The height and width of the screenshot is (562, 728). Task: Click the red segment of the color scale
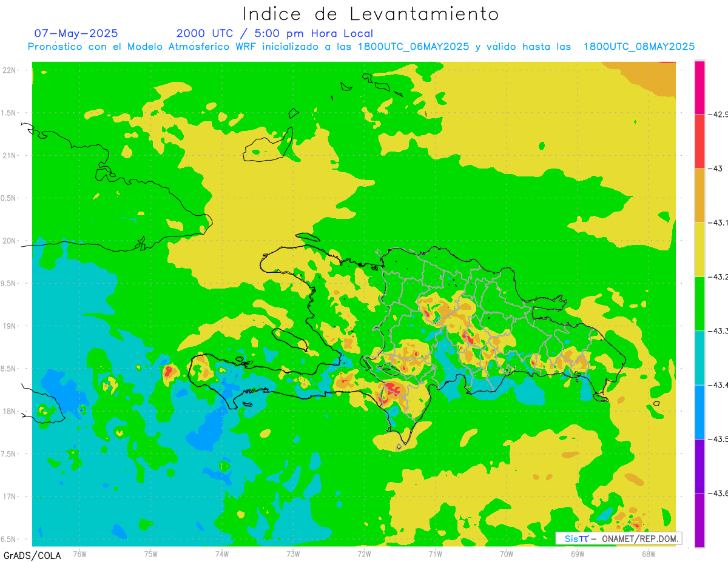coord(699,141)
